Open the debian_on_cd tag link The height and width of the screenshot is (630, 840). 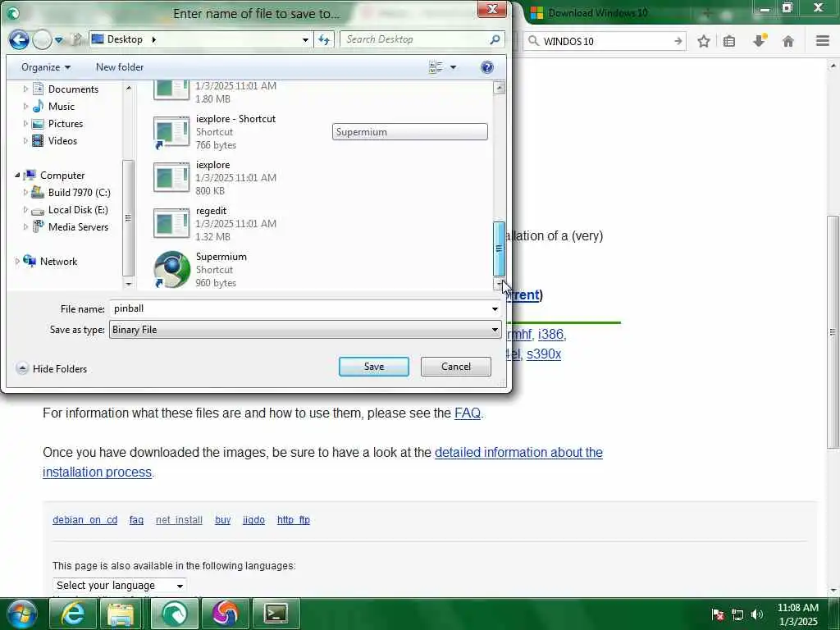point(84,520)
